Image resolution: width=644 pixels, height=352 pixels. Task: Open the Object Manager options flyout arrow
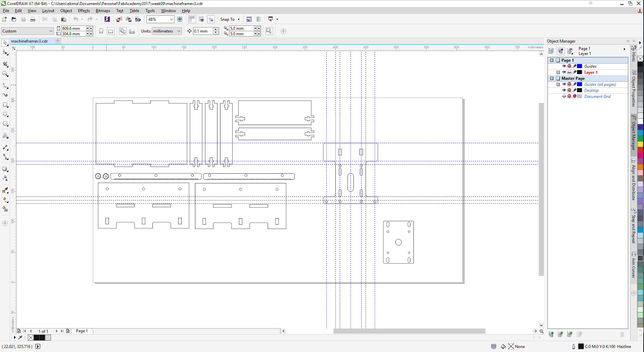[x=624, y=49]
